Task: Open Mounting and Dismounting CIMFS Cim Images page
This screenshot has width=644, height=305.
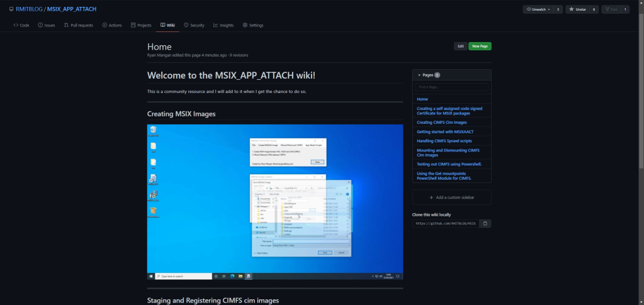Action: pyautogui.click(x=448, y=153)
